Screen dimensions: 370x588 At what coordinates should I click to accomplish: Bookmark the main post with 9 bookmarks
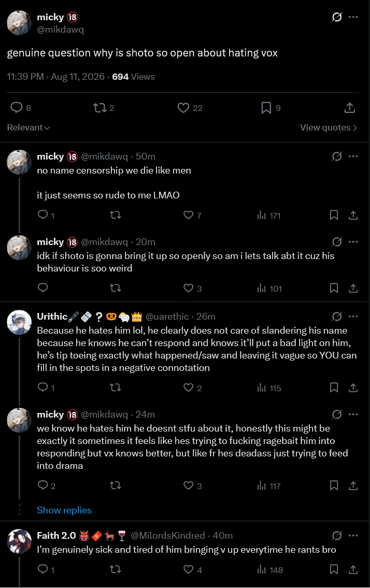[x=271, y=108]
